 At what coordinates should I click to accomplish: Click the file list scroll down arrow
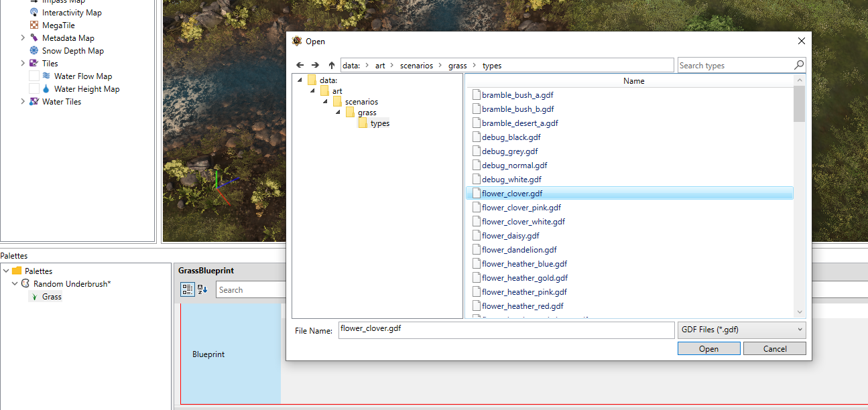click(x=799, y=312)
